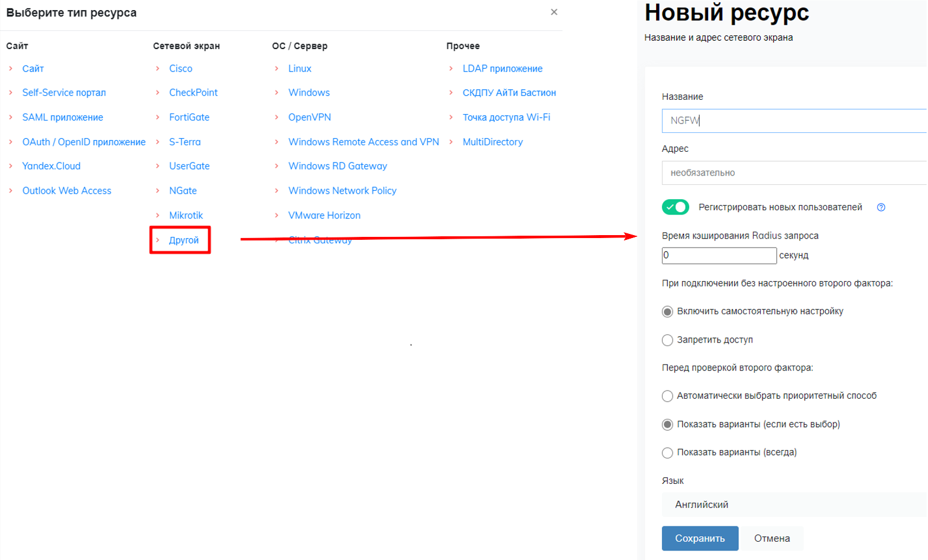Click the arrow icon beside Yandex.Cloud
This screenshot has width=928, height=560.
pyautogui.click(x=11, y=167)
